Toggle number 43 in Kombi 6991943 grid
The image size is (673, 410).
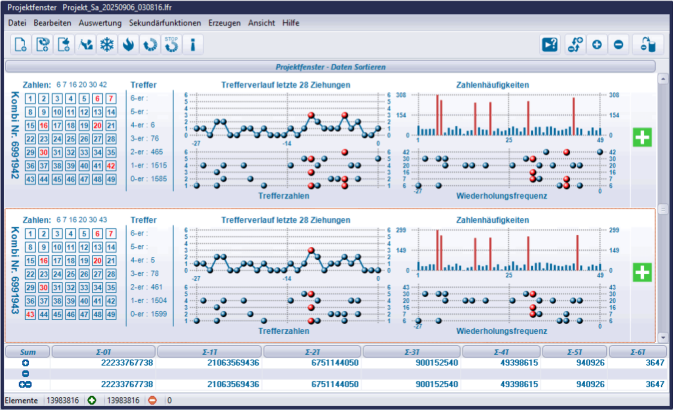pos(30,314)
